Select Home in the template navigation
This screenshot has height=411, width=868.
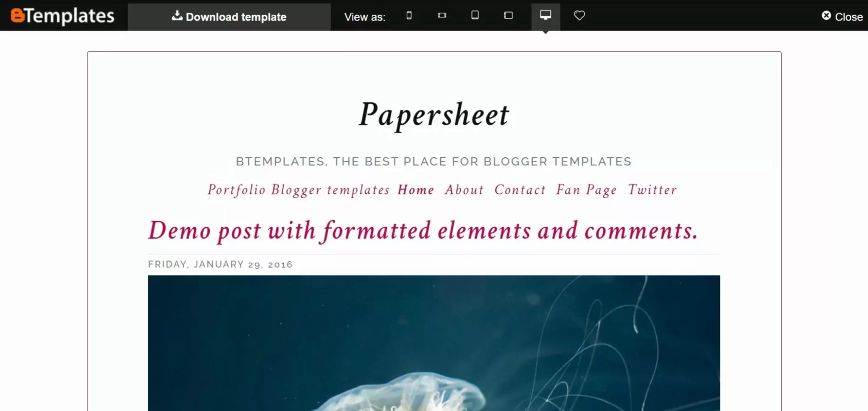pos(416,190)
